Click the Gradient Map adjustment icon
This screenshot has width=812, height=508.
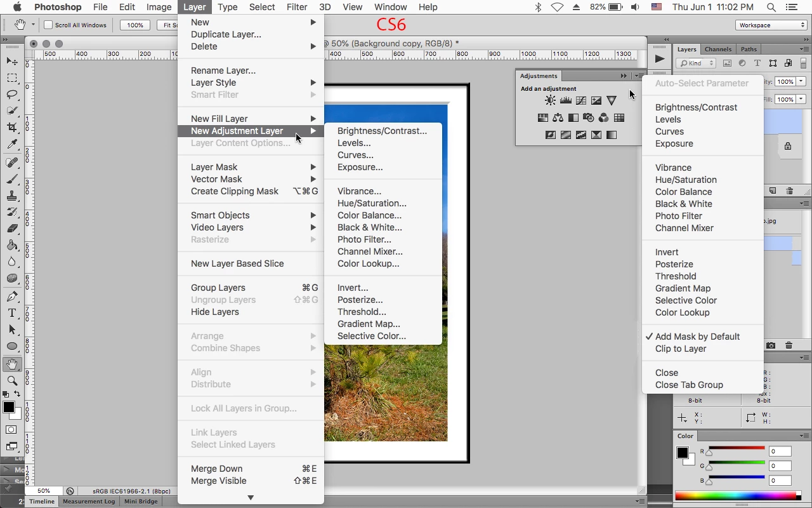611,135
